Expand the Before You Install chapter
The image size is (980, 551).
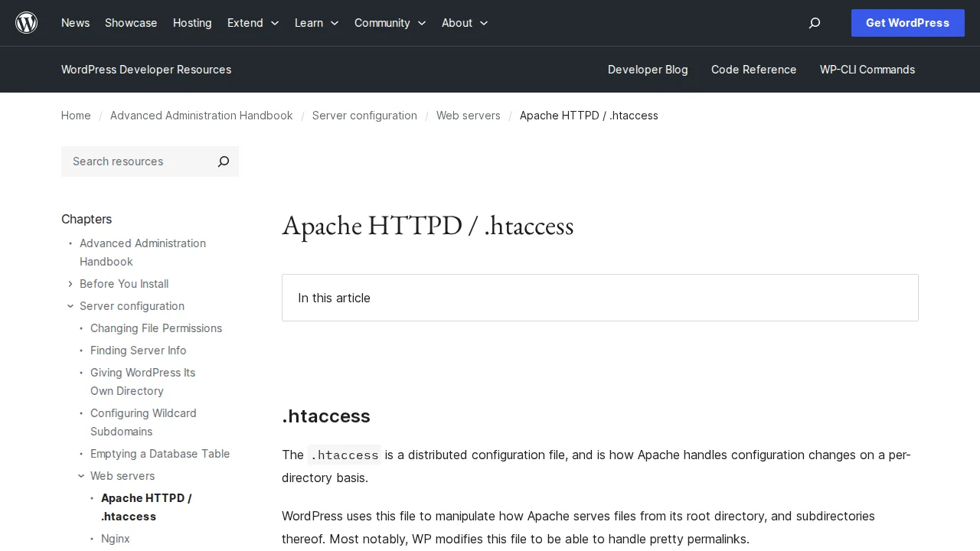pyautogui.click(x=70, y=284)
